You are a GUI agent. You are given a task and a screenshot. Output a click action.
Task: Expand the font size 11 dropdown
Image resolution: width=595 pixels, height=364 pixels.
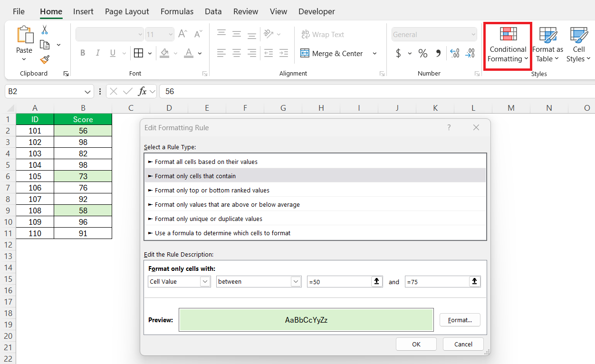[x=171, y=34]
